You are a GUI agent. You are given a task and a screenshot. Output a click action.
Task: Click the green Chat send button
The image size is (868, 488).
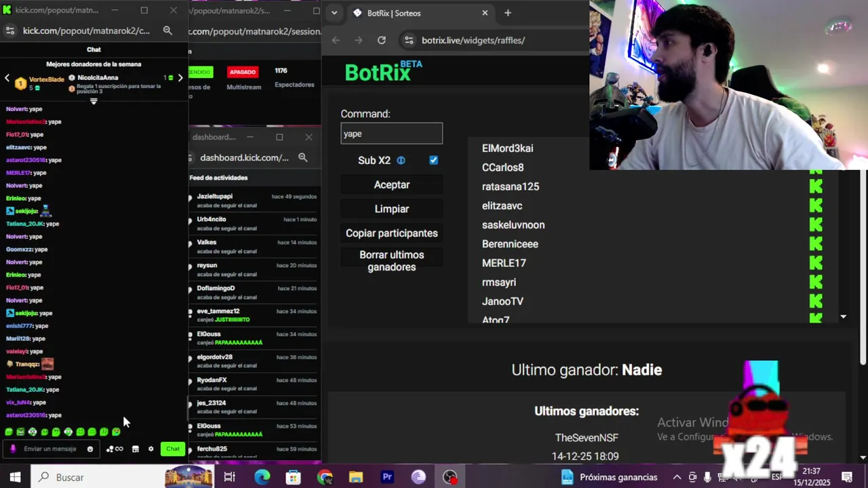pyautogui.click(x=173, y=449)
